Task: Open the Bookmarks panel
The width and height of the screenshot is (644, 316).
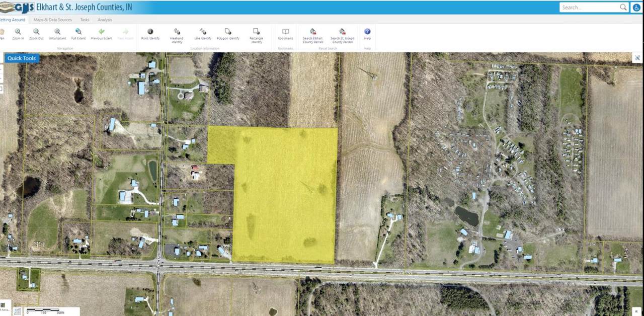Action: pyautogui.click(x=285, y=34)
